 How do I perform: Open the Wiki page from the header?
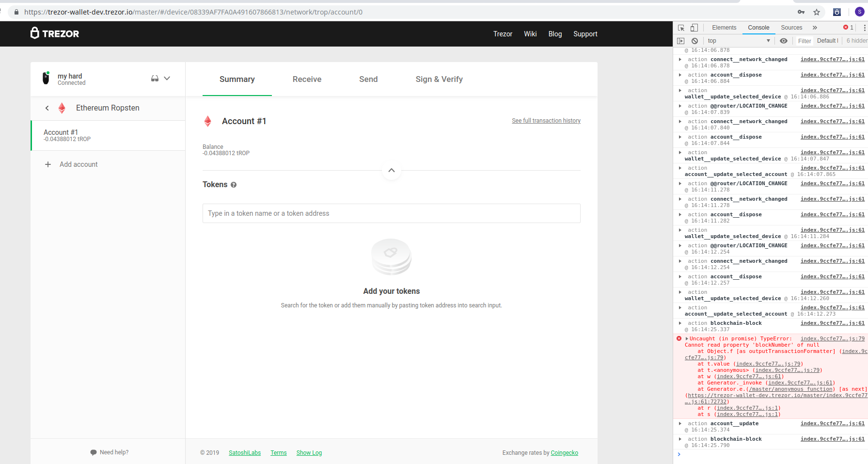[x=530, y=34]
